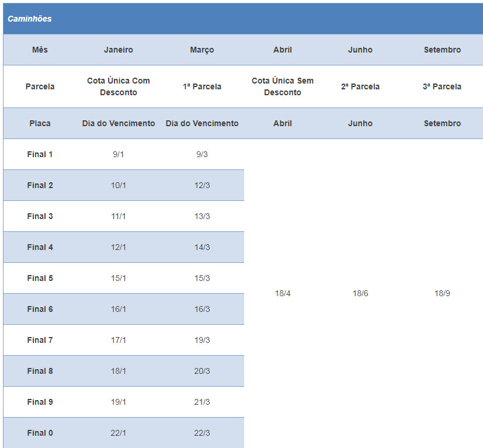Click the Final 5 row label
This screenshot has height=448, width=483.
(40, 278)
